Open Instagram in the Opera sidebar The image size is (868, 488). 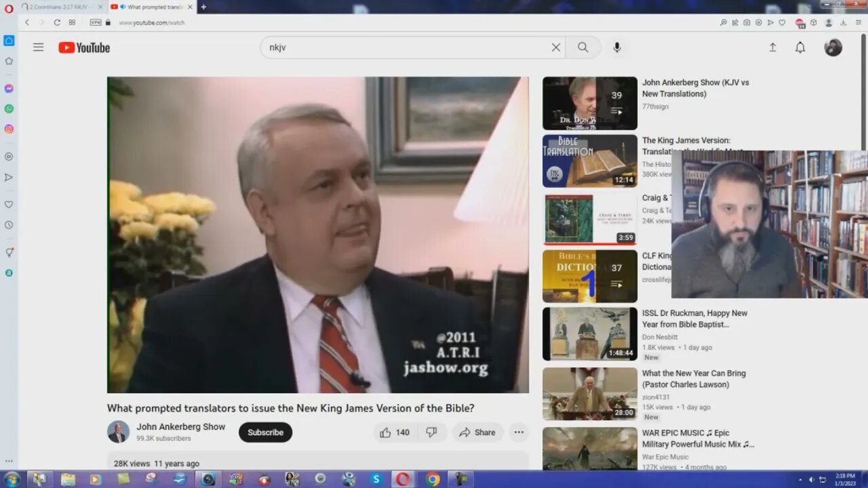click(9, 129)
